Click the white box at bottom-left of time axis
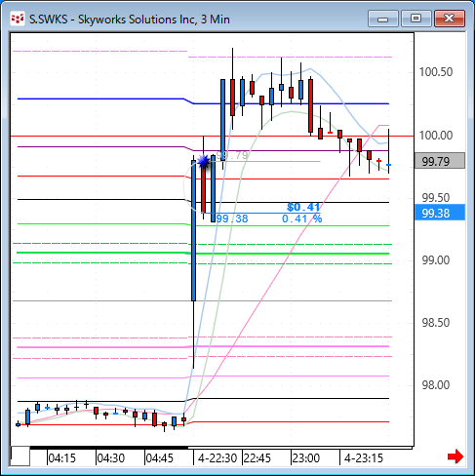Image resolution: width=475 pixels, height=476 pixels. [20, 456]
